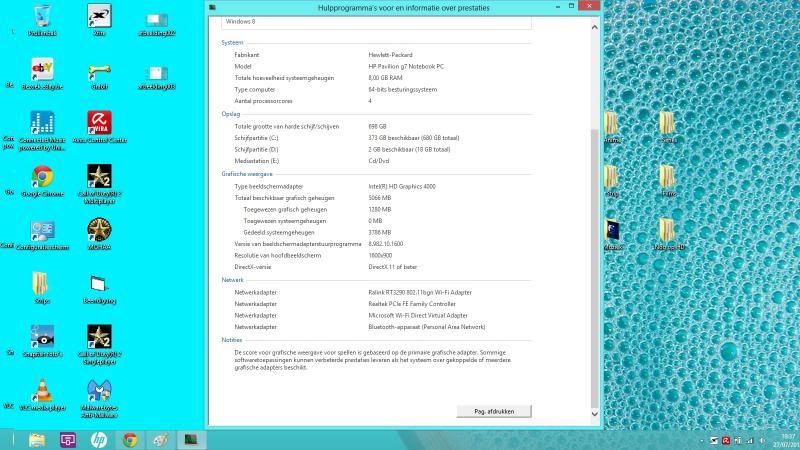The height and width of the screenshot is (450, 800).
Task: Launch the MOHAA game shortcut
Action: click(x=99, y=234)
